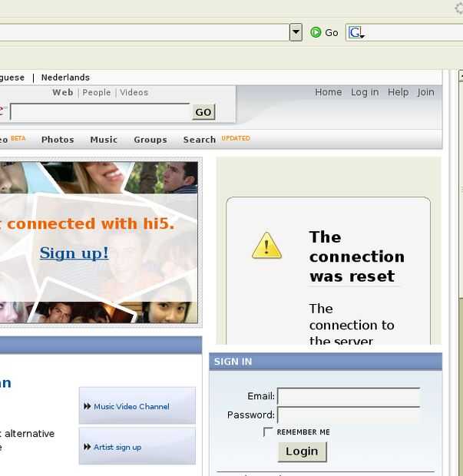
Task: Click the SIGN IN panel header
Action: pos(326,362)
